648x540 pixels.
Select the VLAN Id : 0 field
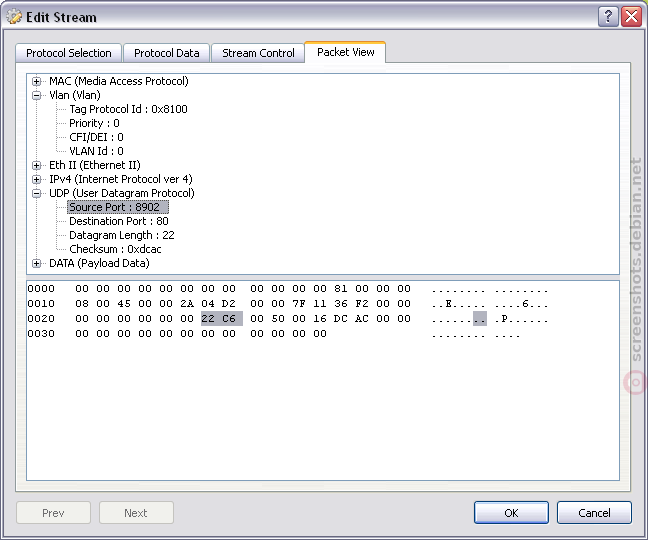[96, 151]
